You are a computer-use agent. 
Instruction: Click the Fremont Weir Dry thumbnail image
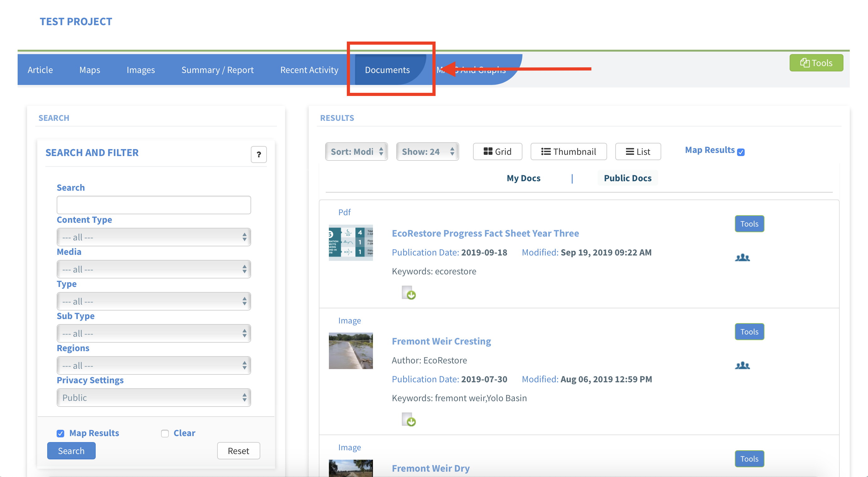click(x=350, y=468)
